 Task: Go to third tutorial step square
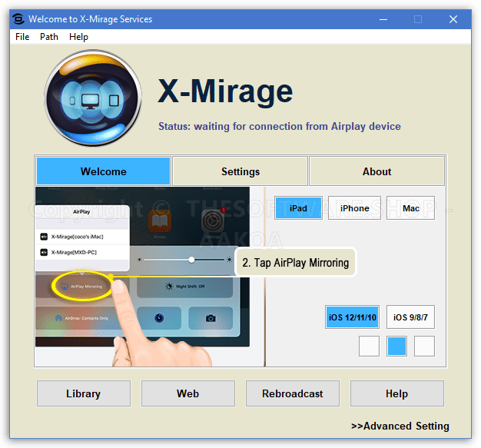pos(424,347)
